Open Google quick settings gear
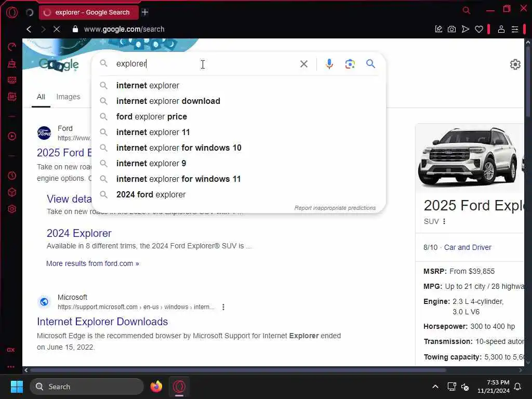 click(515, 64)
